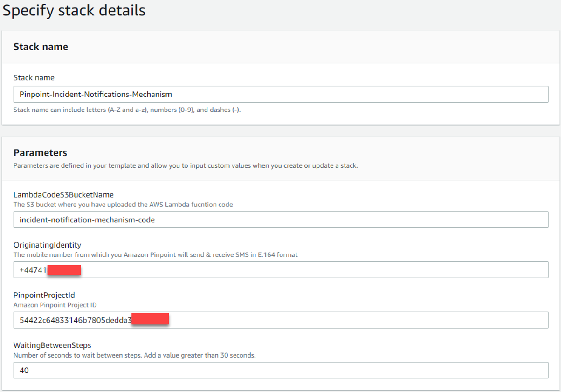The image size is (565, 392).
Task: Click the S3 bucket description text
Action: [123, 204]
